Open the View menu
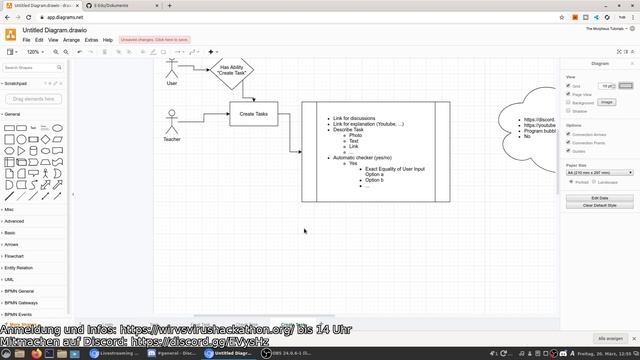The height and width of the screenshot is (360, 640). click(53, 40)
